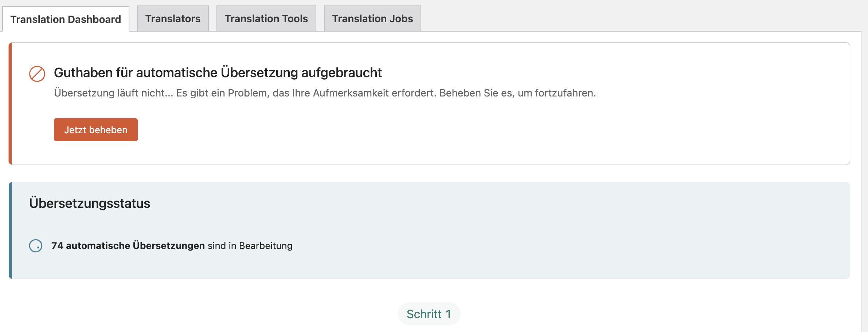The image size is (868, 332).
Task: Select the Translation Dashboard tab
Action: [66, 19]
